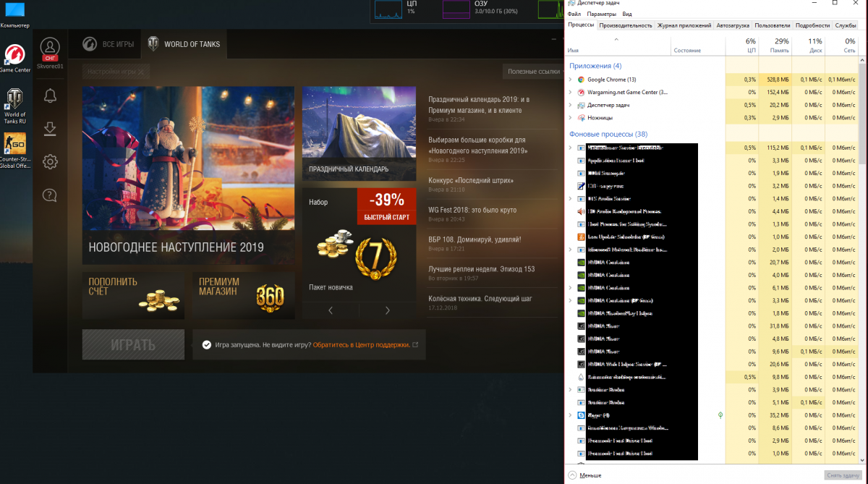Click the Wargaming.net Game Center process icon
Viewport: 868px width, 484px height.
tap(581, 92)
